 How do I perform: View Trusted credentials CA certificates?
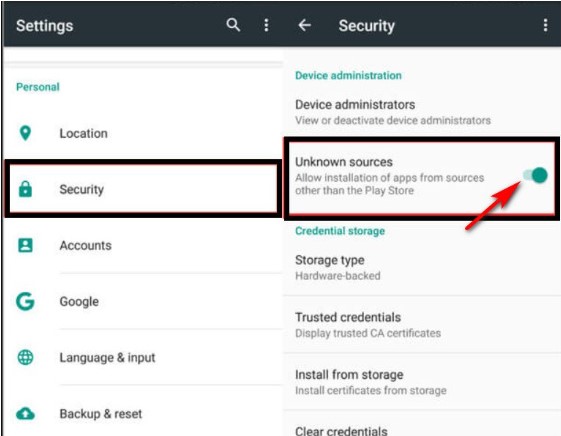(x=422, y=324)
